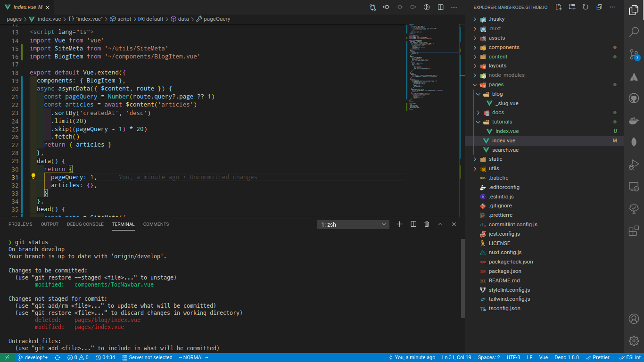This screenshot has height=362, width=644.
Task: Collapse the tutorials folder
Action: point(544,122)
